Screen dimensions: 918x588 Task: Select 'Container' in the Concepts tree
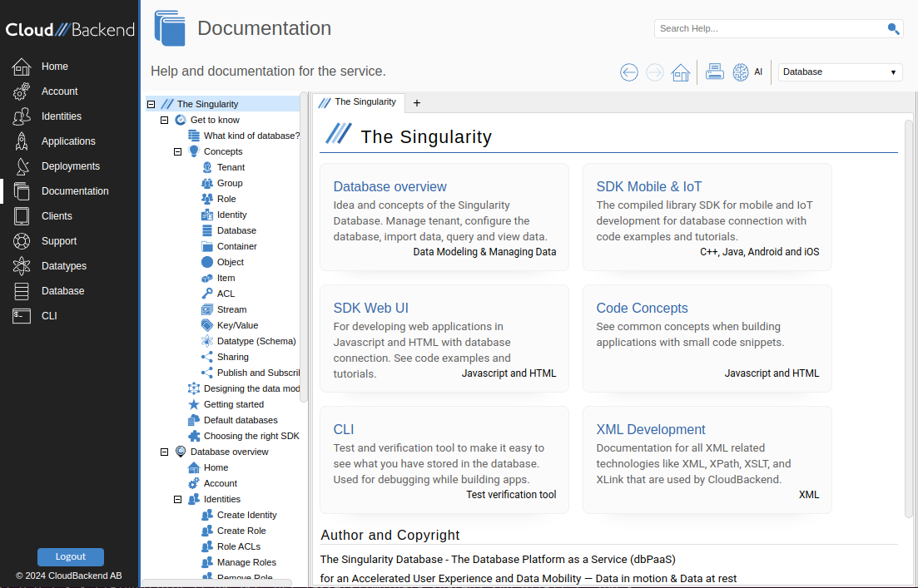pyautogui.click(x=237, y=246)
